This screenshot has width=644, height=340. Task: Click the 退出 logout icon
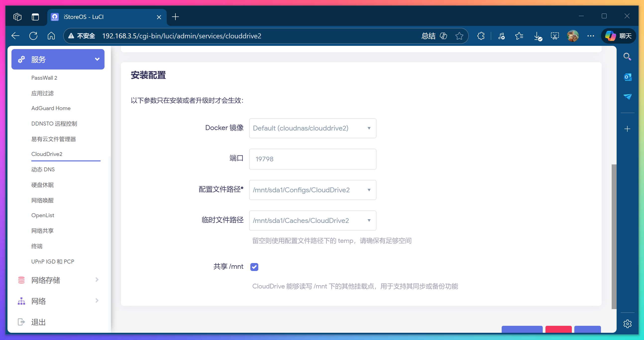[21, 322]
